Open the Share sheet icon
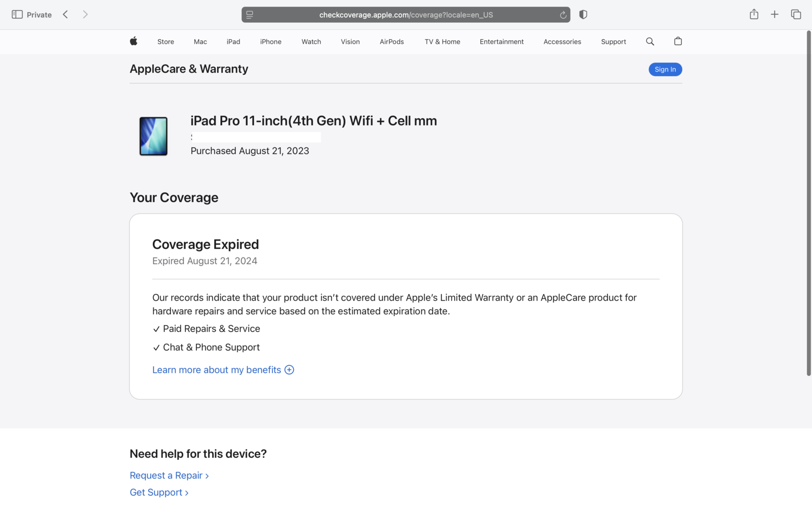 754,15
